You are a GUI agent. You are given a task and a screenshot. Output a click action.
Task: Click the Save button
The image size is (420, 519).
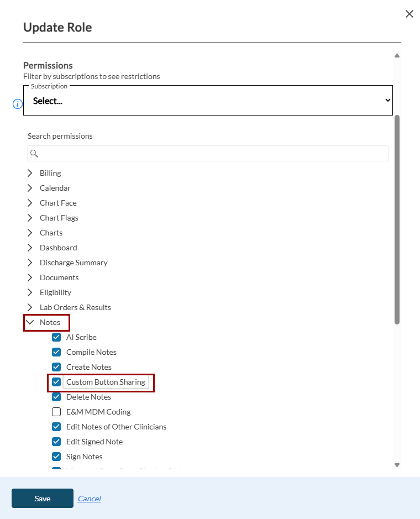tap(43, 499)
